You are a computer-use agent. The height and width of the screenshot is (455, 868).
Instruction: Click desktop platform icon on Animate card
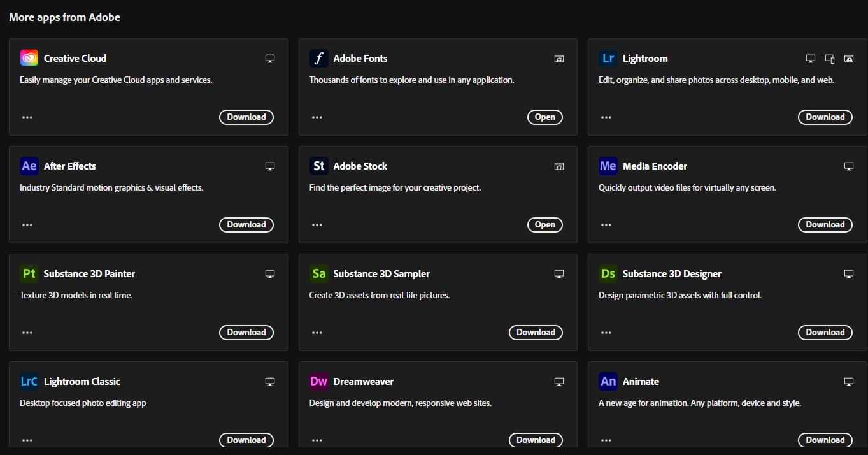point(849,382)
